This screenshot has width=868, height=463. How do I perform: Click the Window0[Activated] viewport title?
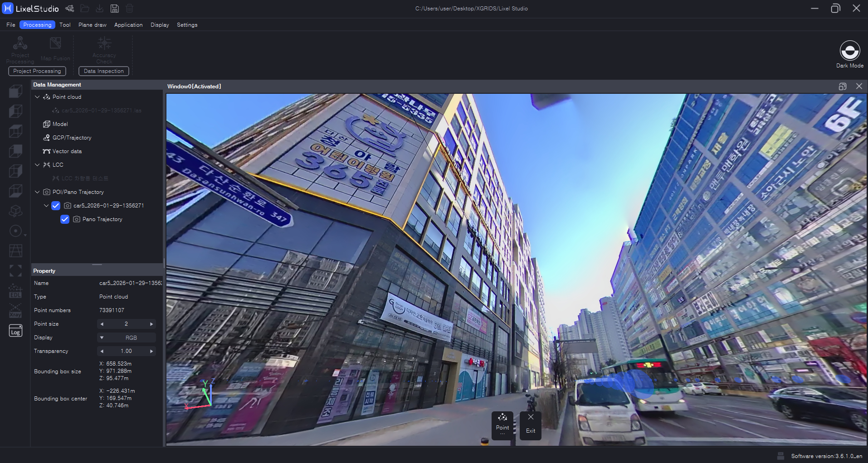[194, 87]
